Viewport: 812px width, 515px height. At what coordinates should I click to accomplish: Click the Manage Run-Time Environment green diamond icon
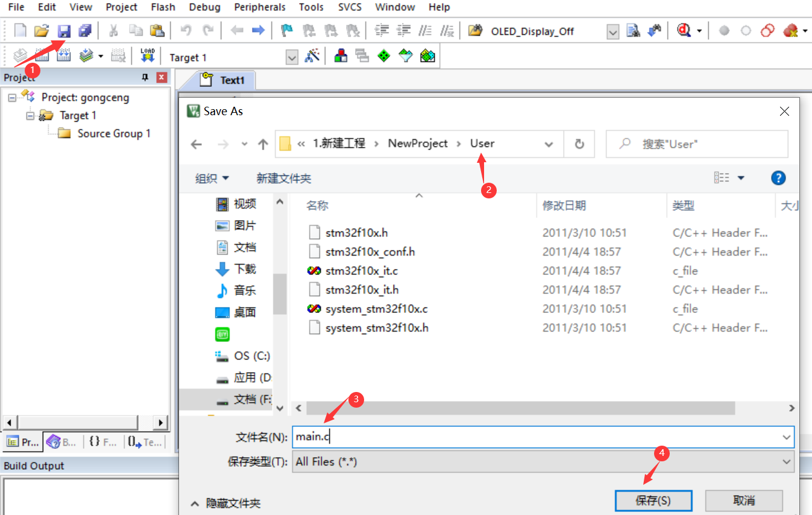click(x=384, y=57)
